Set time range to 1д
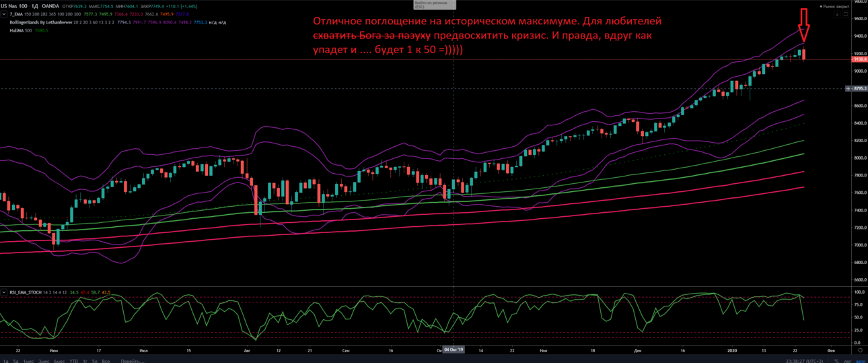 (6, 360)
